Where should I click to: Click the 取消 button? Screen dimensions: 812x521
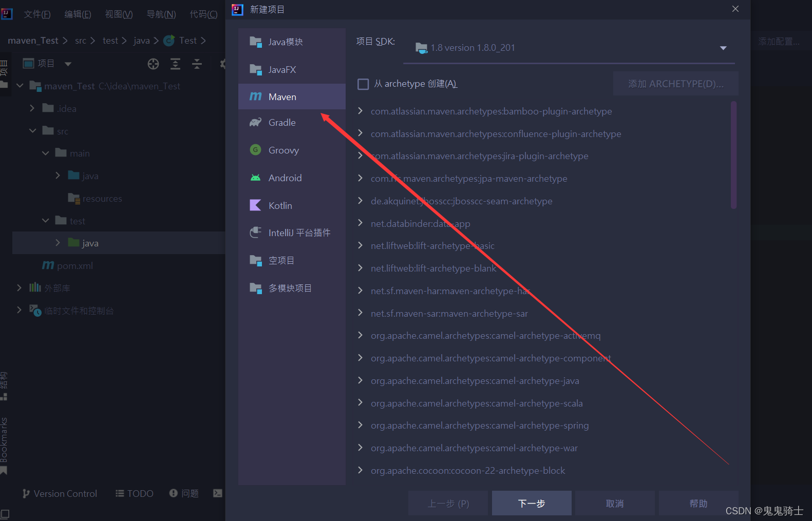click(x=615, y=503)
